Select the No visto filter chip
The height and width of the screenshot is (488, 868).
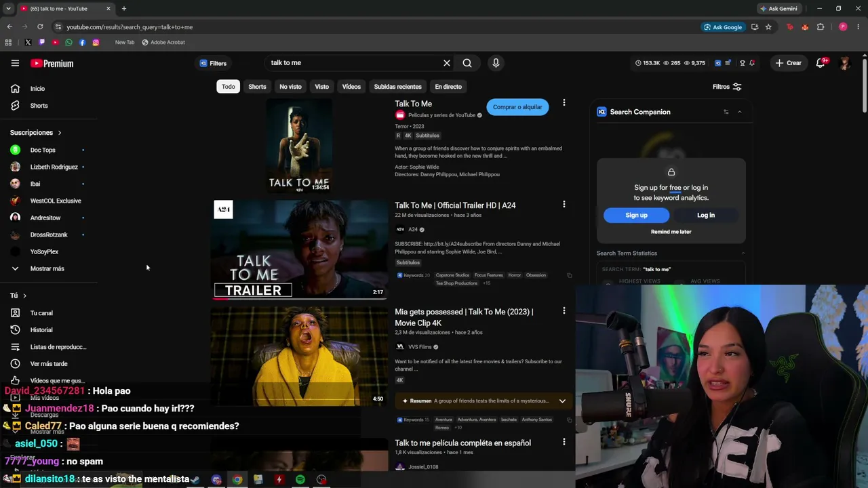(x=290, y=87)
